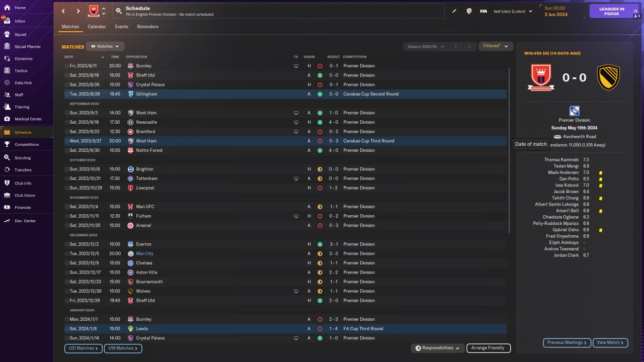Click the Luton club badge in header
The image size is (644, 362).
94,11
